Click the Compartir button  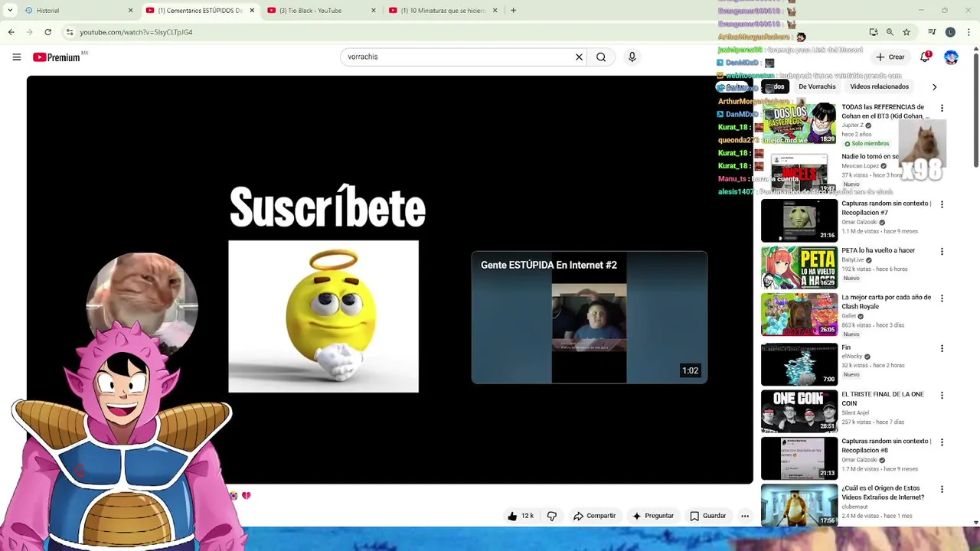pos(594,516)
